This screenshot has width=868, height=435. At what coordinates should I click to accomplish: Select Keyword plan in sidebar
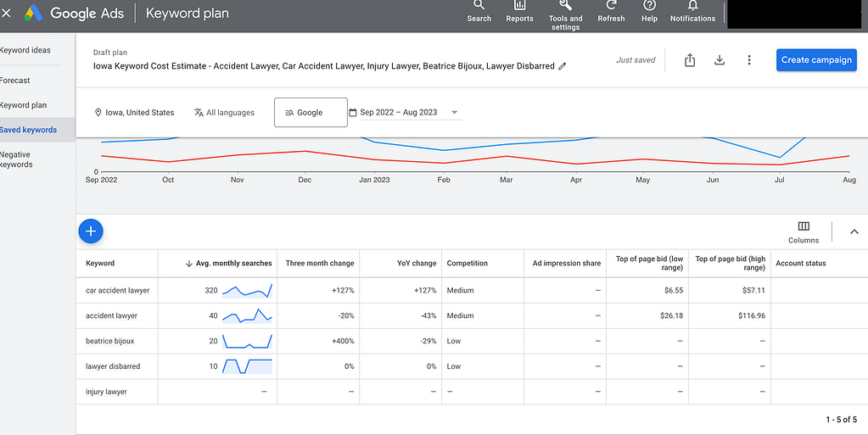23,105
